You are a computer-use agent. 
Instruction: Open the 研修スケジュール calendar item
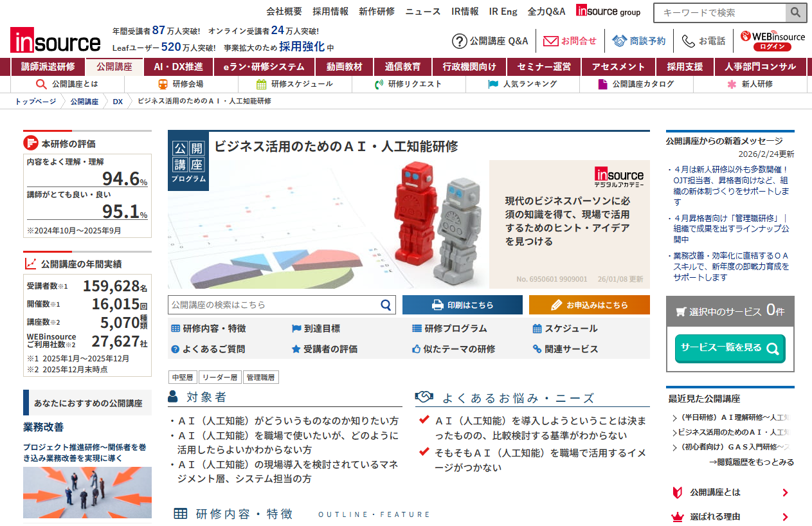point(294,84)
